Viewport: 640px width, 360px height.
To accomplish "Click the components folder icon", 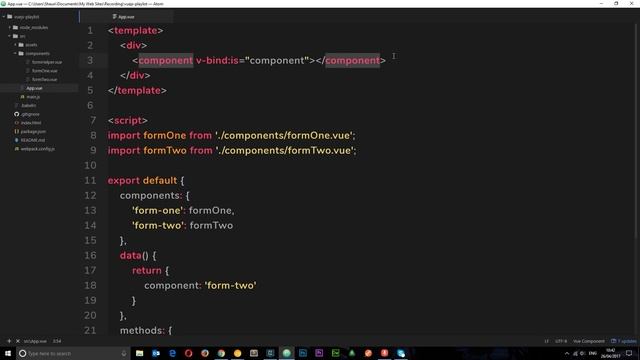I will coord(21,53).
